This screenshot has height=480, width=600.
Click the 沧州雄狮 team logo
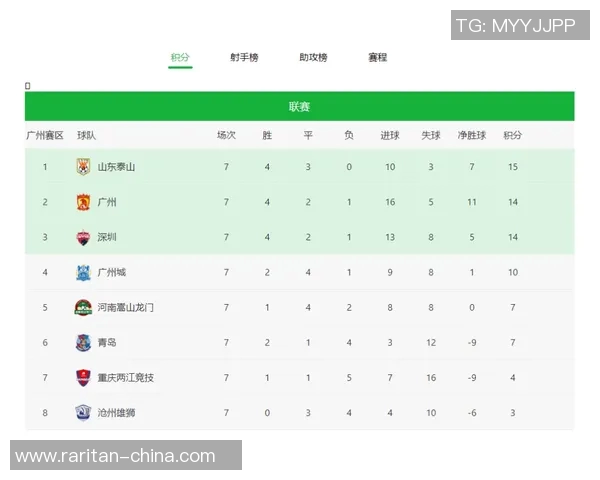click(83, 412)
